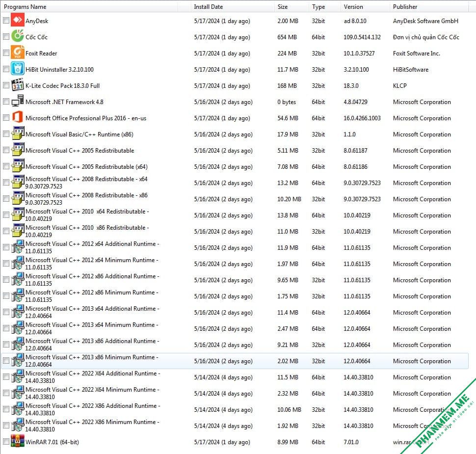The height and width of the screenshot is (454, 476).
Task: Click the Visual C++ 2010 x86 Redistributable icon
Action: (x=18, y=231)
